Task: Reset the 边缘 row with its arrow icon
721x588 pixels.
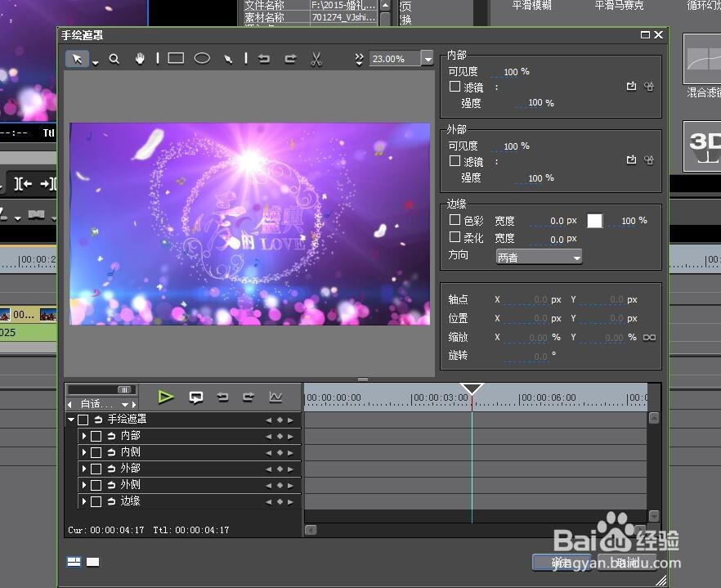Action: point(111,502)
